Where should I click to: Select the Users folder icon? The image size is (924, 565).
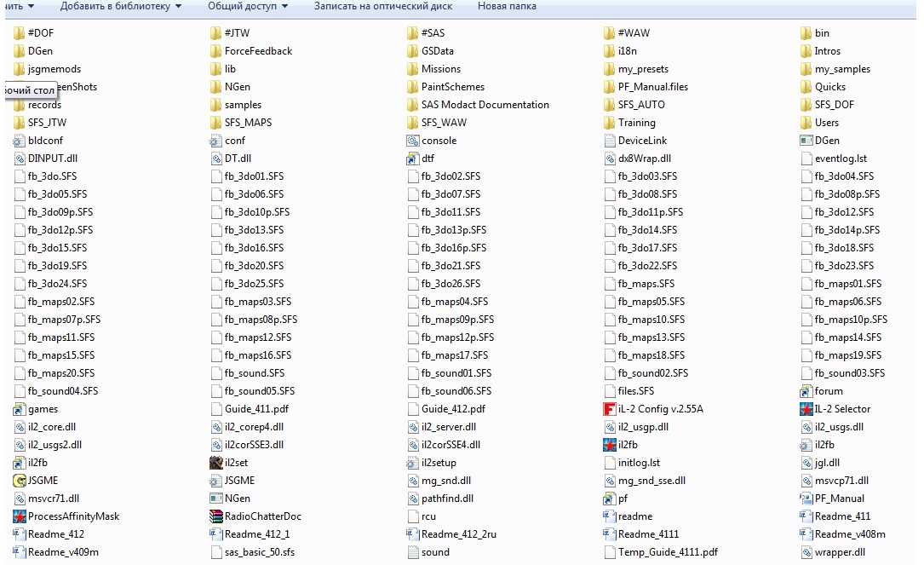pyautogui.click(x=806, y=123)
